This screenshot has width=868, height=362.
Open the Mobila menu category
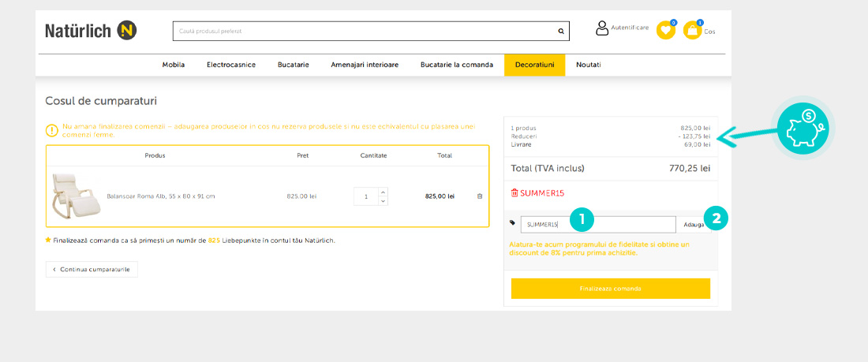pyautogui.click(x=174, y=65)
